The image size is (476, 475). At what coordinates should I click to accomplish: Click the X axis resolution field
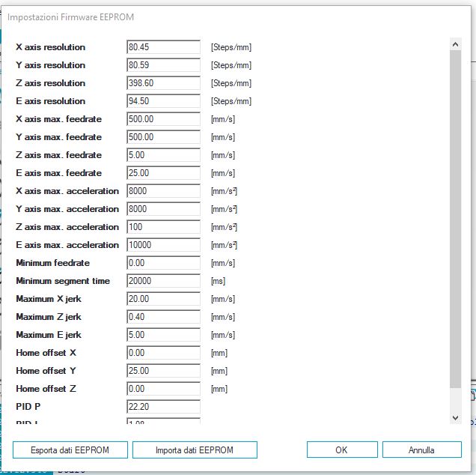click(163, 47)
